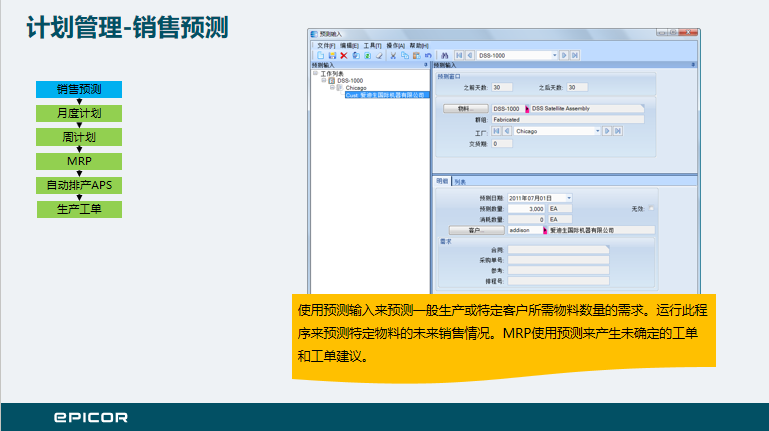
Task: Click the binoculars Search icon
Action: [x=444, y=55]
